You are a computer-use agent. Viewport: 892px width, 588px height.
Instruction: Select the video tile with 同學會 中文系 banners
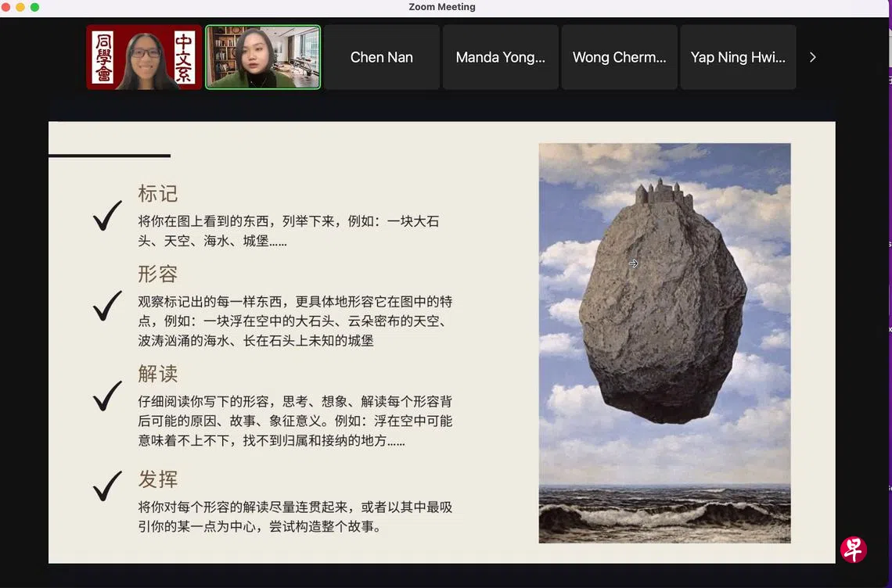[x=144, y=57]
